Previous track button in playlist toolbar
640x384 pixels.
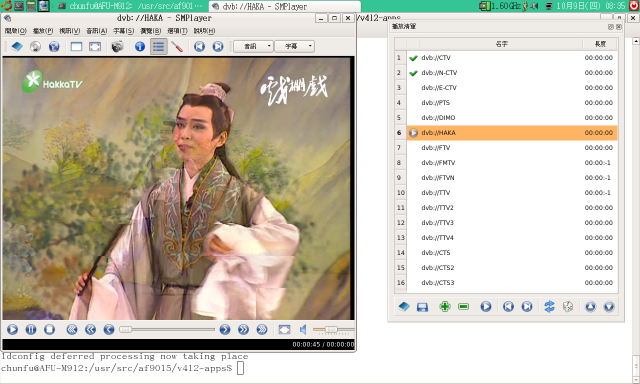(x=508, y=306)
